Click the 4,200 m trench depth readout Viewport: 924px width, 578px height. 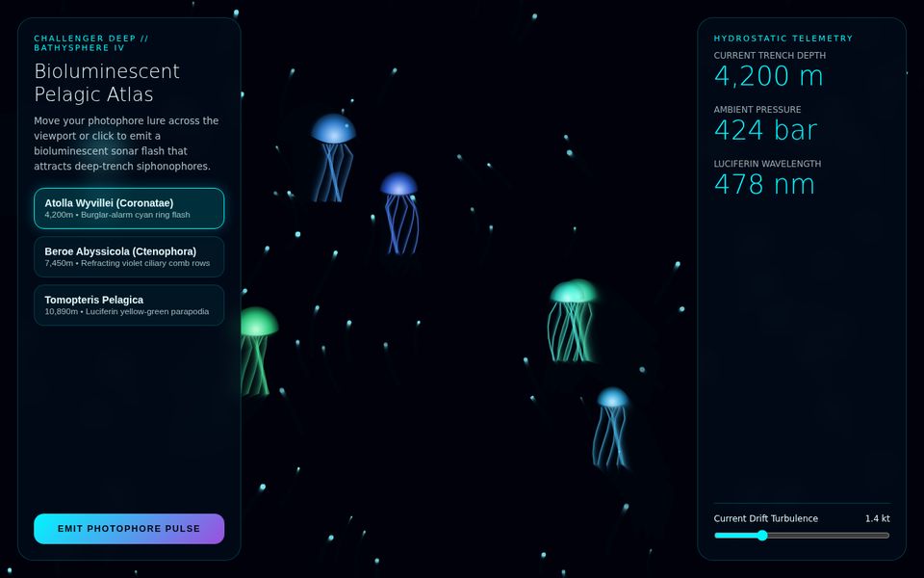pyautogui.click(x=768, y=76)
